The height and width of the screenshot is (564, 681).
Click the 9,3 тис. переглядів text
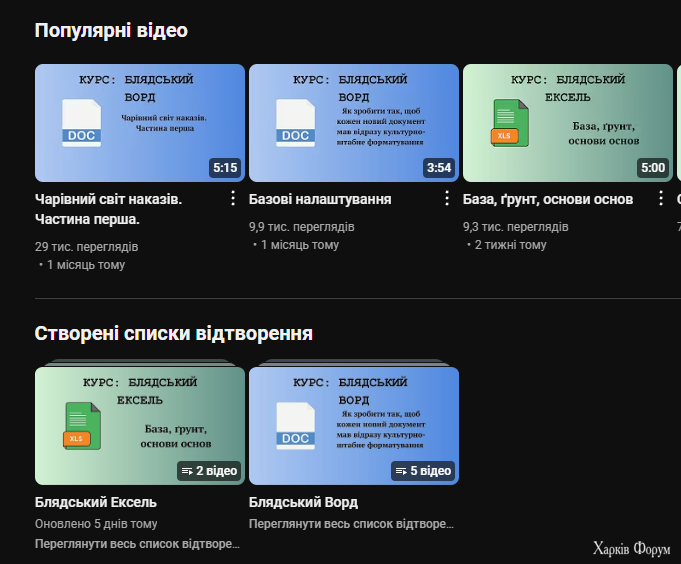pyautogui.click(x=516, y=227)
